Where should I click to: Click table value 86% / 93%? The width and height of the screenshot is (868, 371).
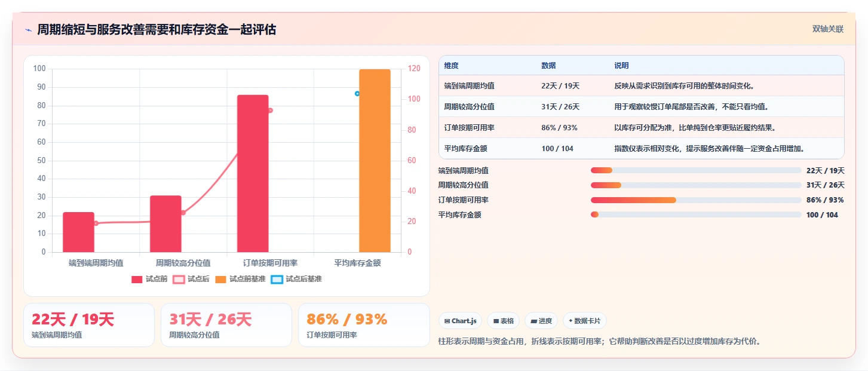pos(559,128)
